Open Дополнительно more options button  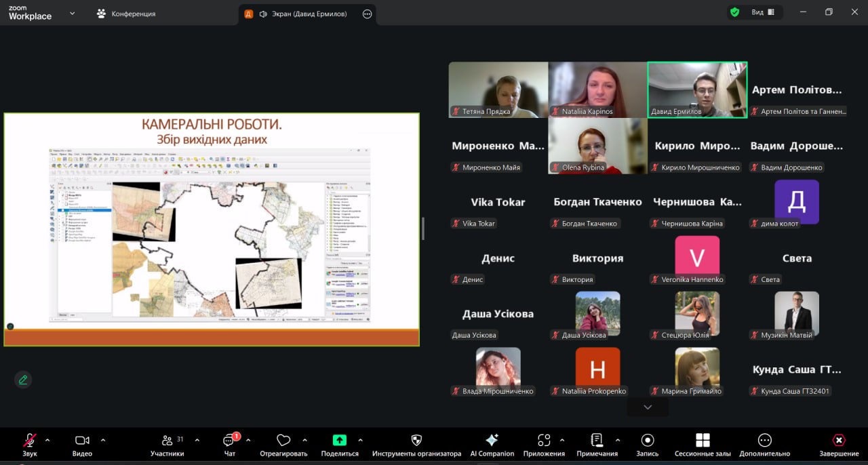click(764, 441)
